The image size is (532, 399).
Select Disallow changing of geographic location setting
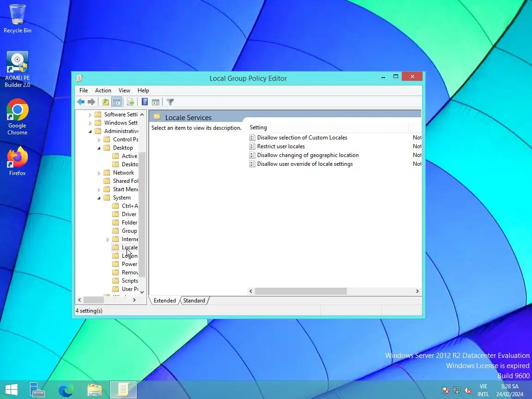[308, 155]
